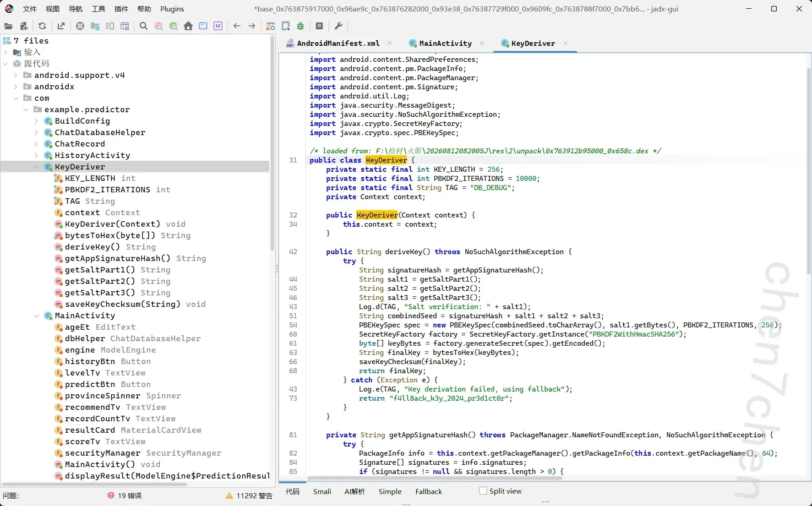
Task: Switch to the MainActivity editor tab
Action: pos(441,44)
